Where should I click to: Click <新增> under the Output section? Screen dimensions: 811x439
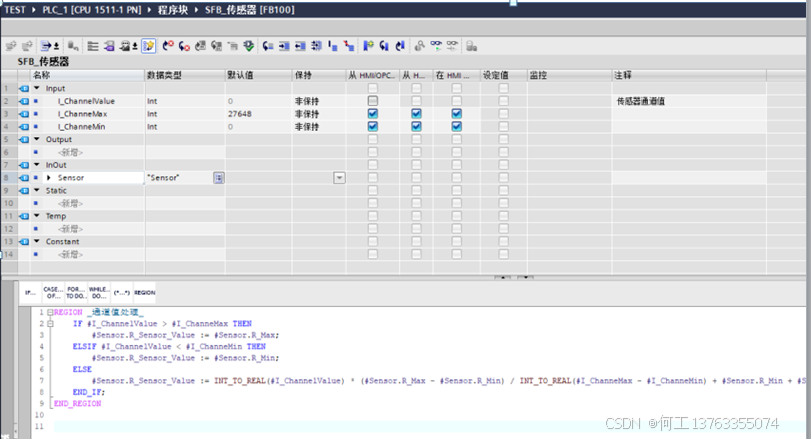70,153
